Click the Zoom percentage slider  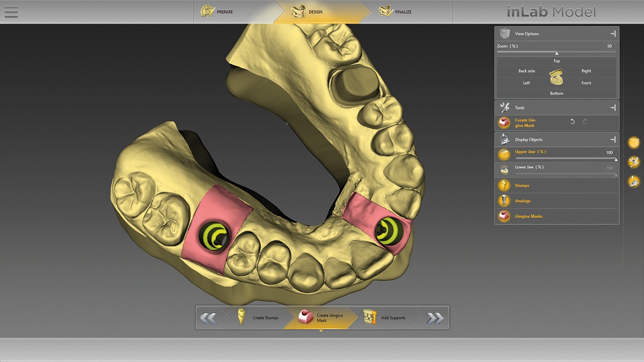556,53
